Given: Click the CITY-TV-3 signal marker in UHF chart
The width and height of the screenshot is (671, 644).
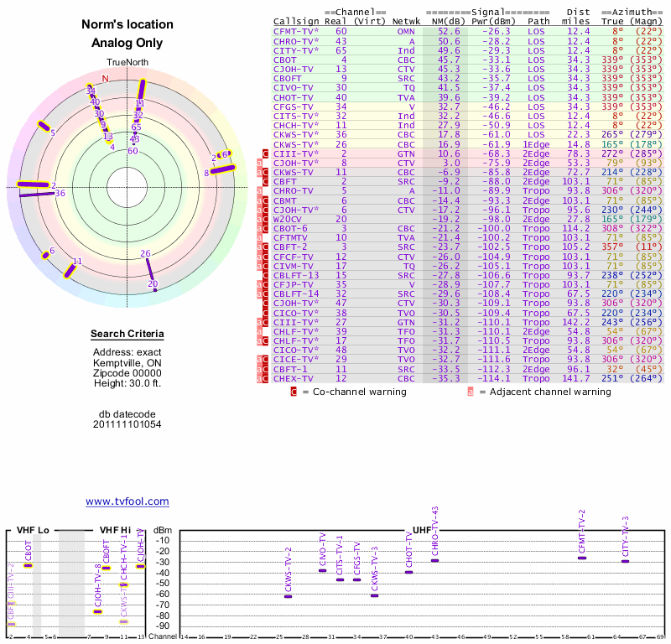Looking at the screenshot, I should point(625,561).
